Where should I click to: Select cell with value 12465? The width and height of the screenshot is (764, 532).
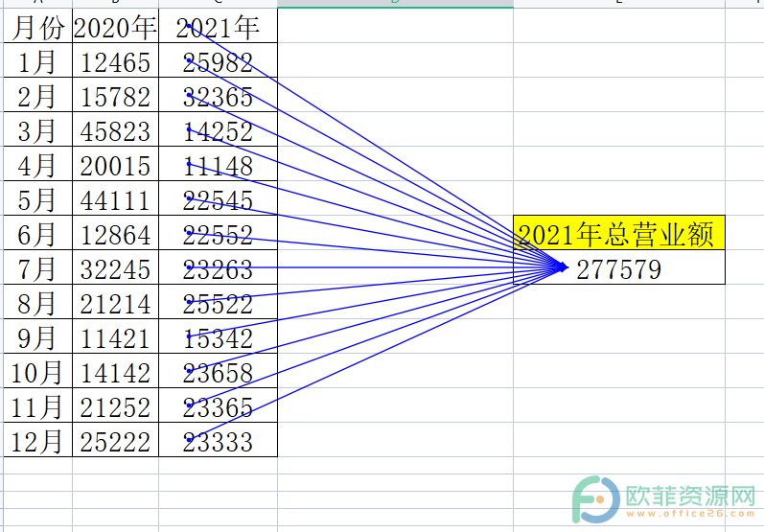[x=115, y=60]
